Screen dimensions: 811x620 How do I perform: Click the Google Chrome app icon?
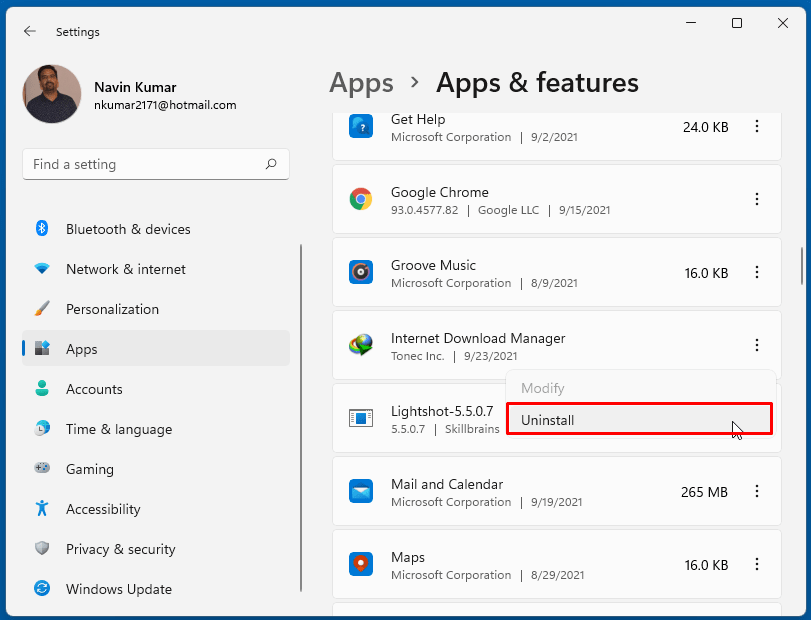click(361, 199)
